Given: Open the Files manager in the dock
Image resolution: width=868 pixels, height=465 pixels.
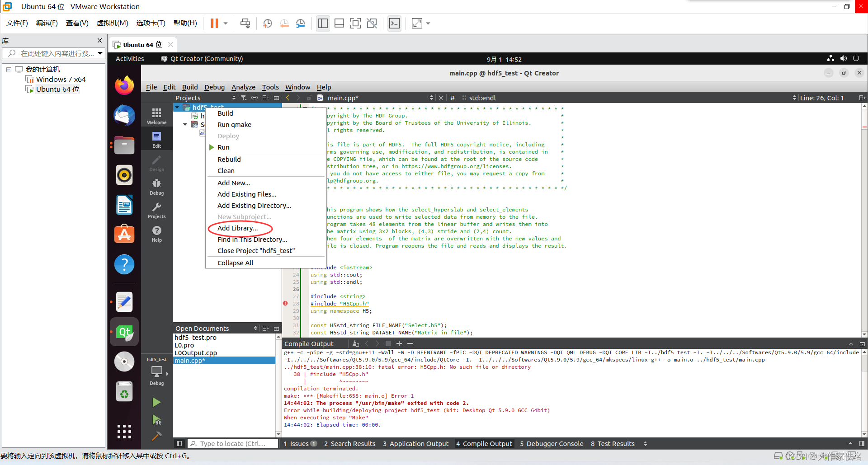Looking at the screenshot, I should click(124, 145).
